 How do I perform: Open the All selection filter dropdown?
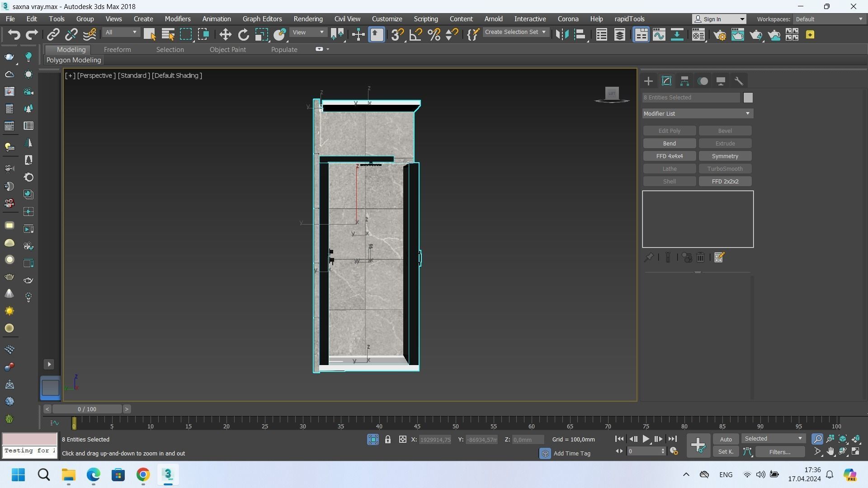click(x=120, y=32)
